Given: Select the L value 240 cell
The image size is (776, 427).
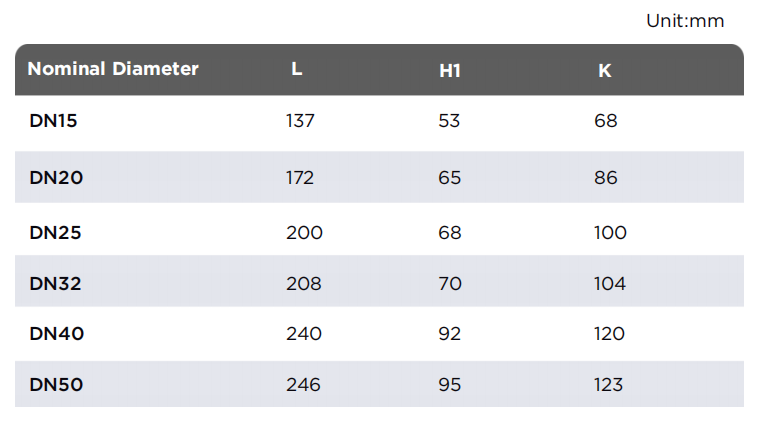Looking at the screenshot, I should (x=304, y=333).
